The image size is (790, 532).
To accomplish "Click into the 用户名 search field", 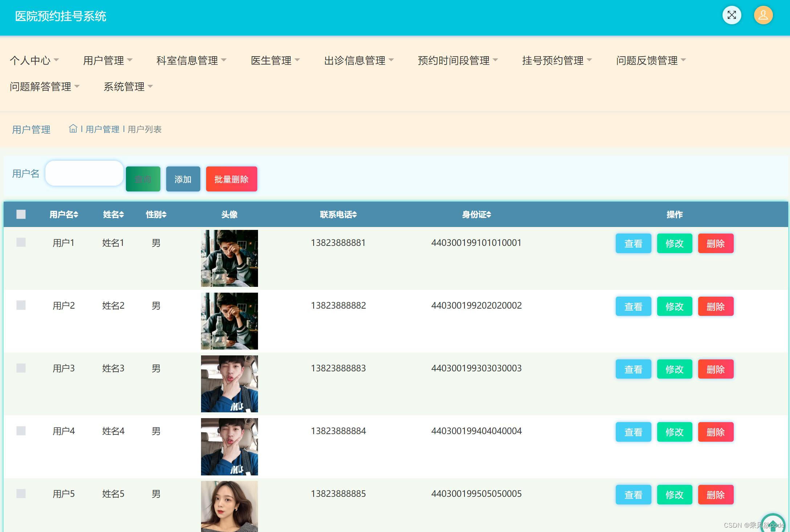I will click(x=84, y=173).
